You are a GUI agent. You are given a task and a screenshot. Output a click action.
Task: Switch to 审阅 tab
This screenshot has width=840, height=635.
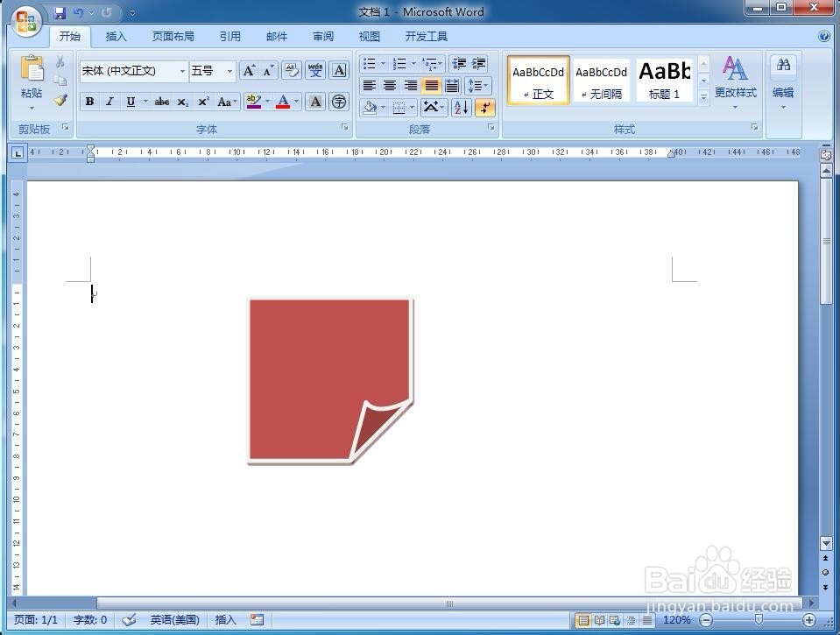(x=323, y=37)
